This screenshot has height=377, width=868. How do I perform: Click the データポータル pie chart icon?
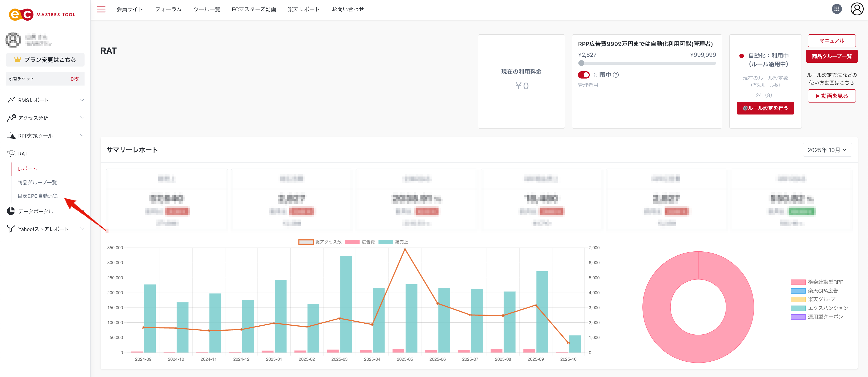(11, 211)
